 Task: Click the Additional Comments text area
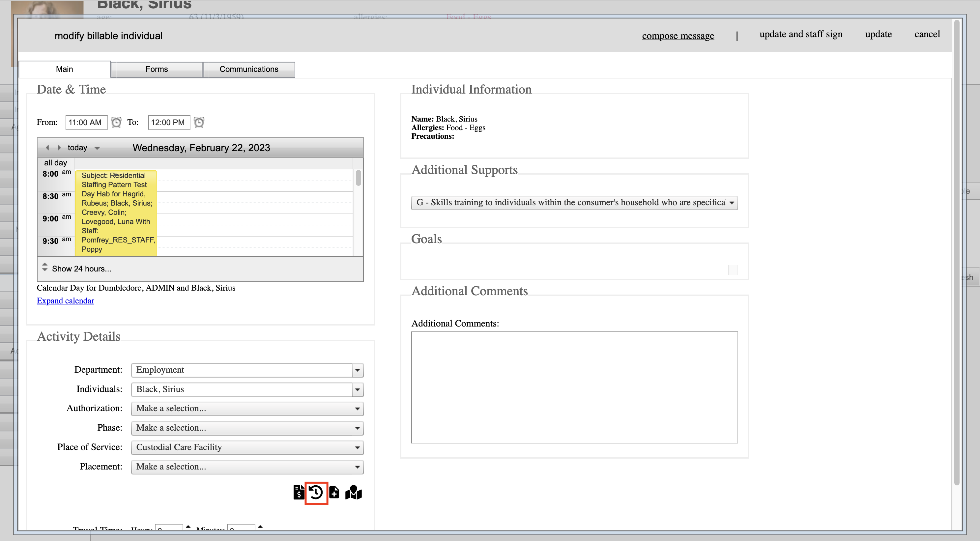(574, 387)
